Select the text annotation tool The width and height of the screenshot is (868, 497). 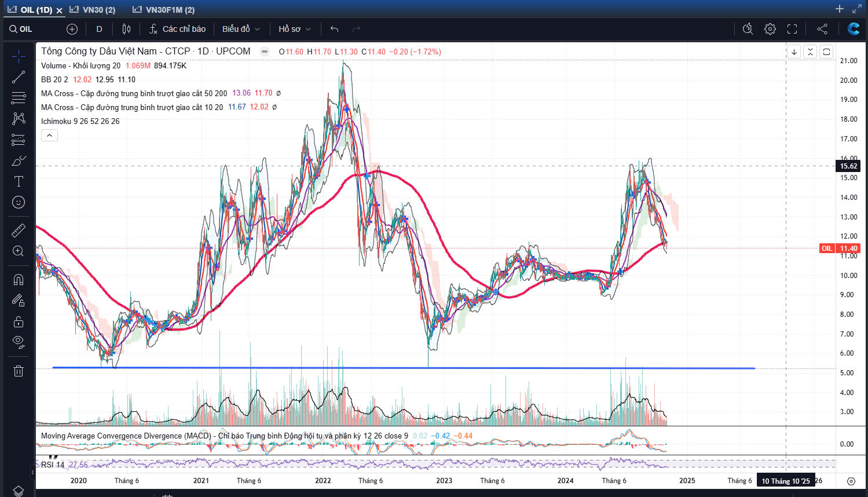[19, 181]
